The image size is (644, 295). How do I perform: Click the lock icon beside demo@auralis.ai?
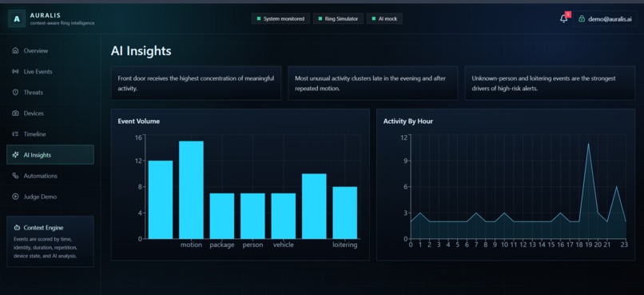[581, 19]
